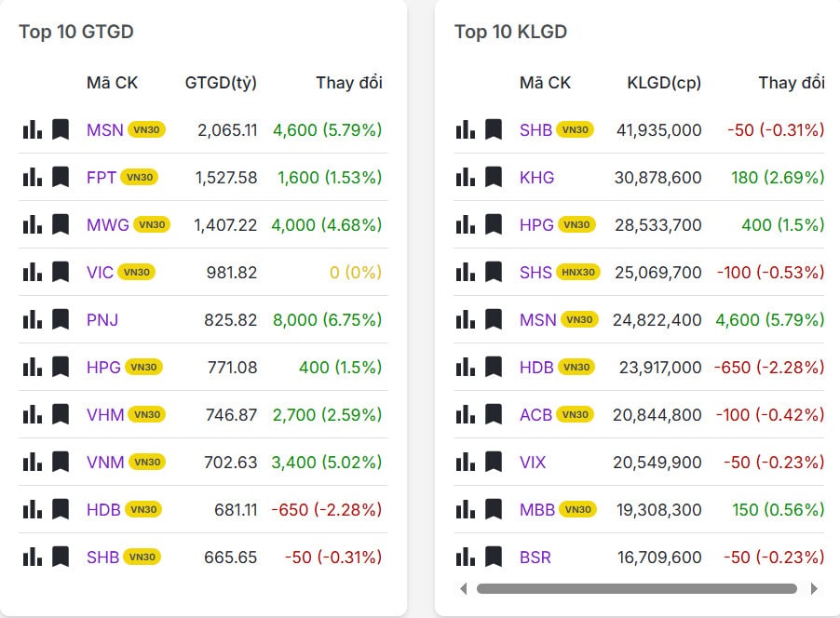Save ACB using its bookmark icon
Viewport: 840px width, 618px height.
click(x=494, y=414)
